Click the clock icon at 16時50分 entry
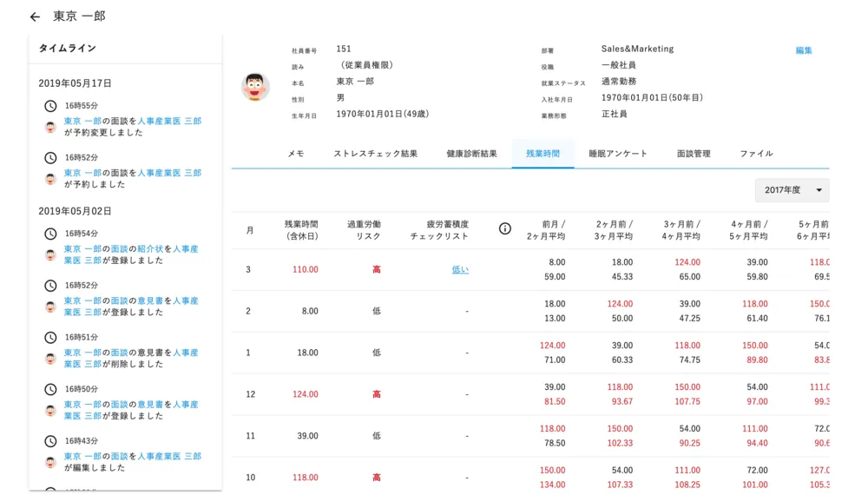Viewport: 868px width, 495px height. click(x=51, y=389)
